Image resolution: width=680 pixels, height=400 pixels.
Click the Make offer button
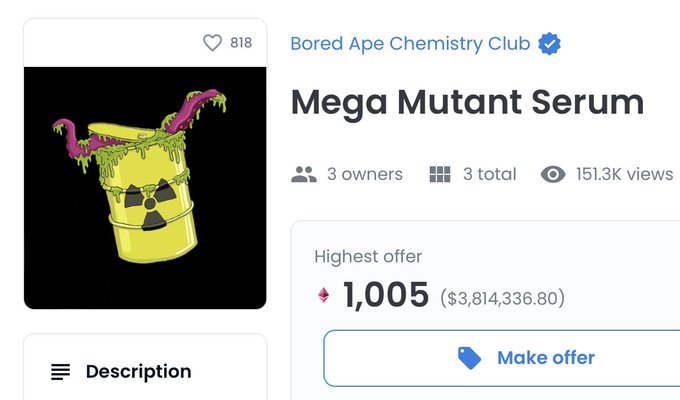pos(502,358)
